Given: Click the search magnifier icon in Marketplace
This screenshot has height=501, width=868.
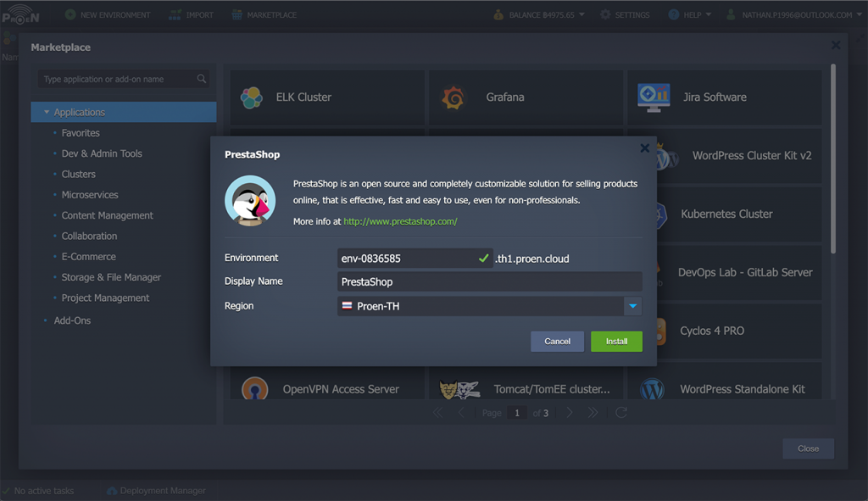Looking at the screenshot, I should pyautogui.click(x=202, y=79).
